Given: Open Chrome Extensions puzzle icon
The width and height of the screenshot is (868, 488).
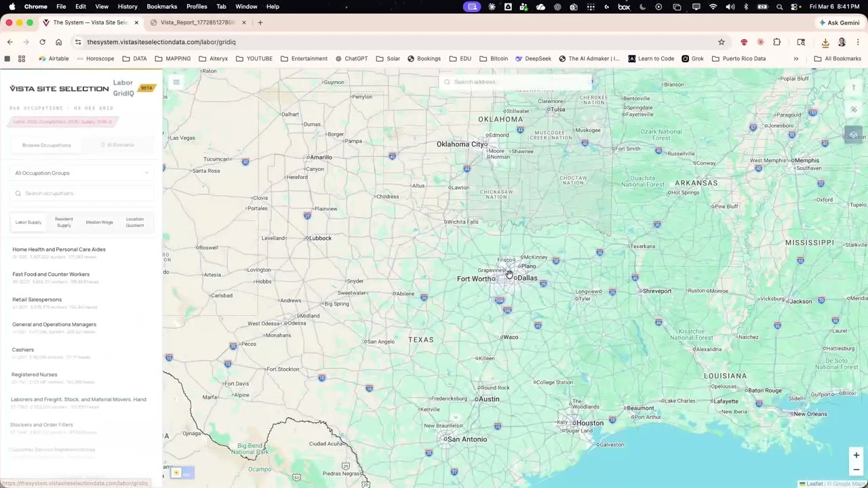Looking at the screenshot, I should click(x=777, y=42).
